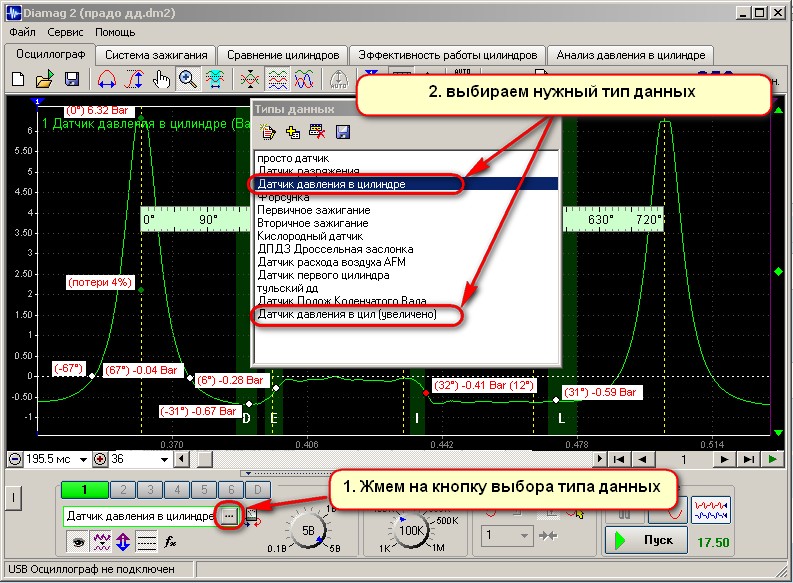Image resolution: width=793 pixels, height=583 pixels.
Task: Jump to the last frame
Action: tap(748, 460)
